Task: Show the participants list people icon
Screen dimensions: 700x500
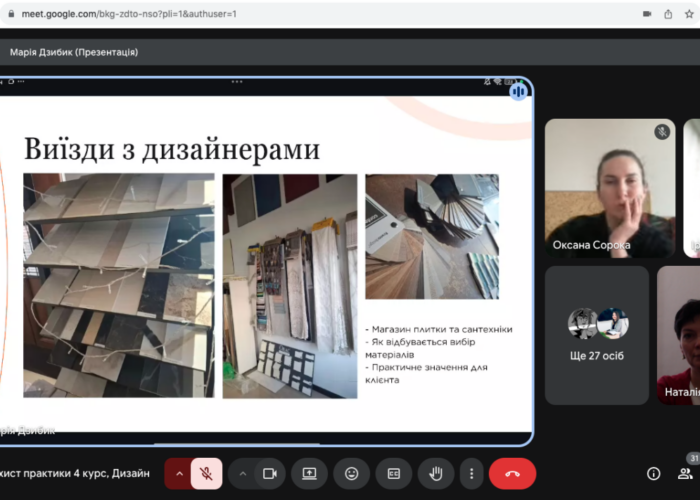Action: 690,473
